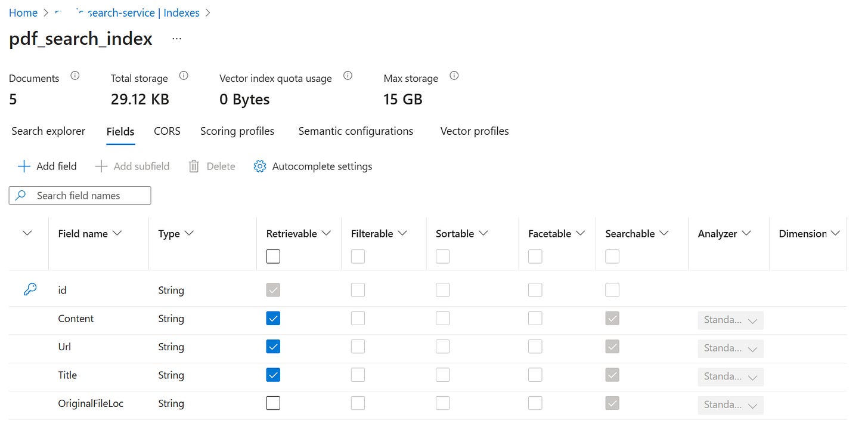The height and width of the screenshot is (426, 868).
Task: Open the Analyzer dropdown for Content row
Action: tap(730, 320)
